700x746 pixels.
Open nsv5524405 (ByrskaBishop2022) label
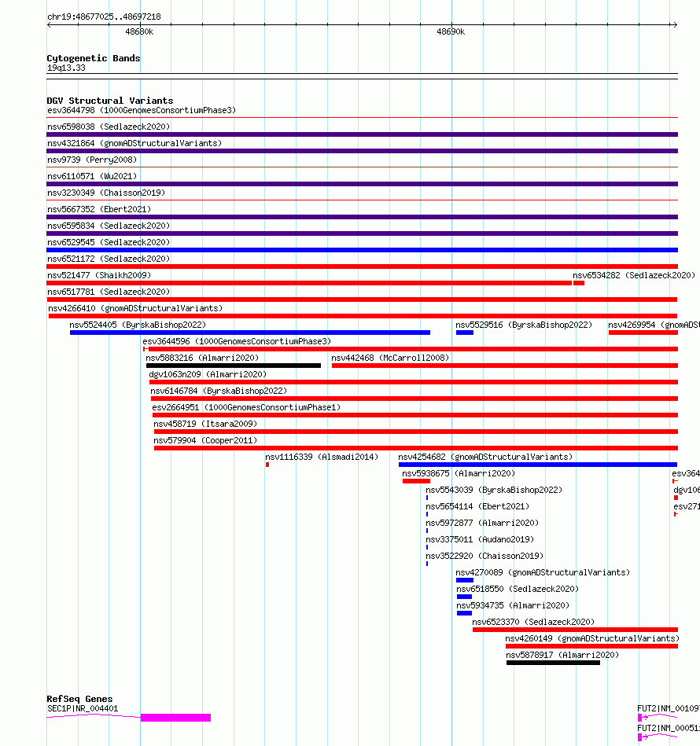pos(138,325)
